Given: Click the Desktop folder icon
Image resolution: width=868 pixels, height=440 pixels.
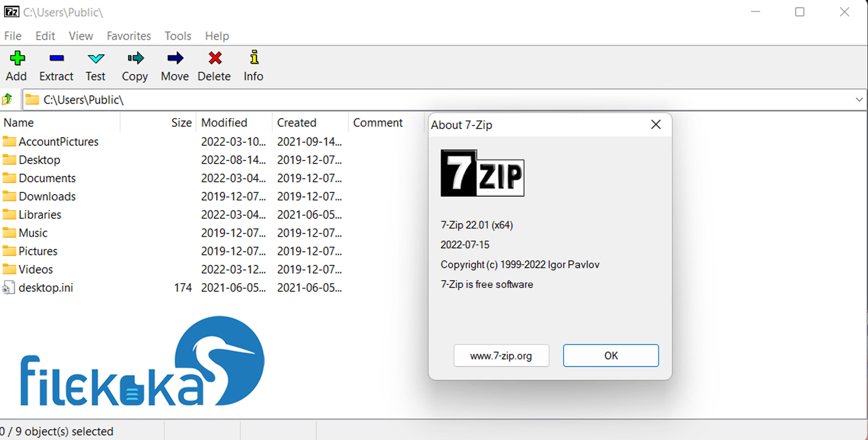Looking at the screenshot, I should 9,160.
